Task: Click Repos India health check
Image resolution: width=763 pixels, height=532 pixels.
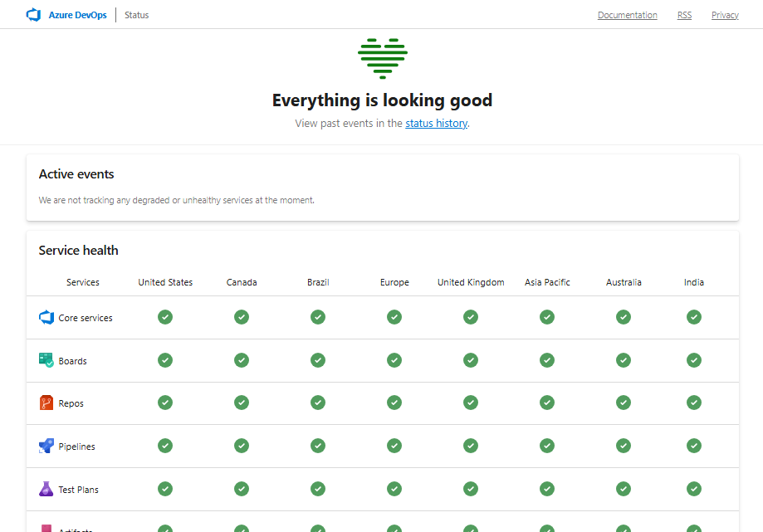Action: coord(694,403)
